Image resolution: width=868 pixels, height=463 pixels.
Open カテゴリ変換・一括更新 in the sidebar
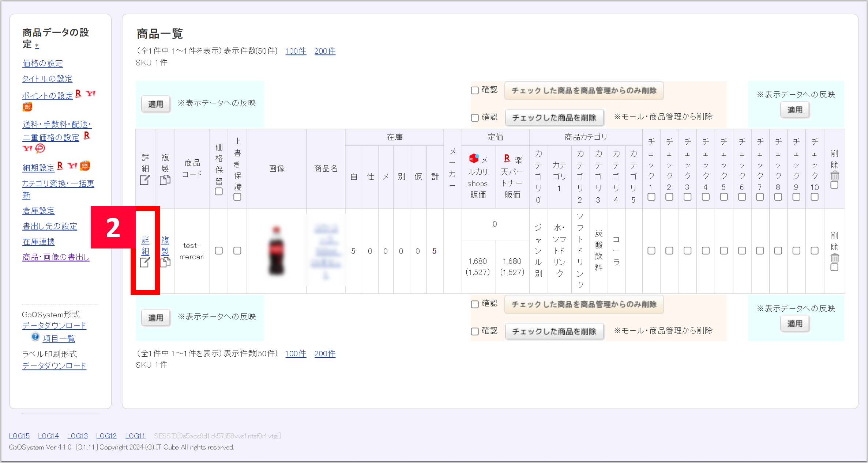pos(58,189)
